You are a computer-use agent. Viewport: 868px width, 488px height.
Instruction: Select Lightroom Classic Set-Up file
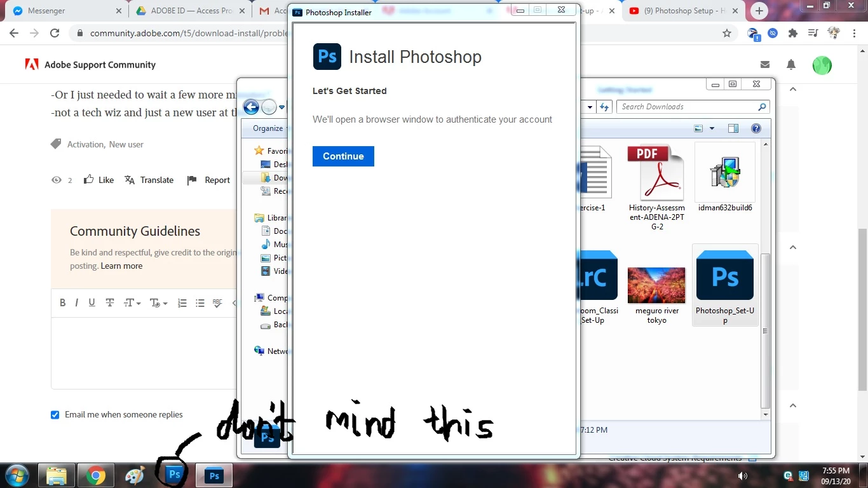(598, 287)
